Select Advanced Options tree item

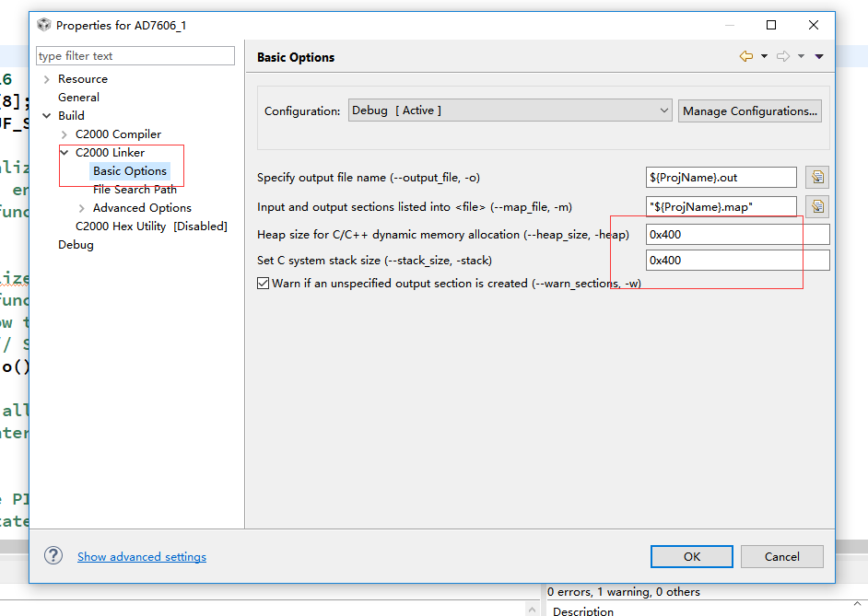click(x=142, y=208)
